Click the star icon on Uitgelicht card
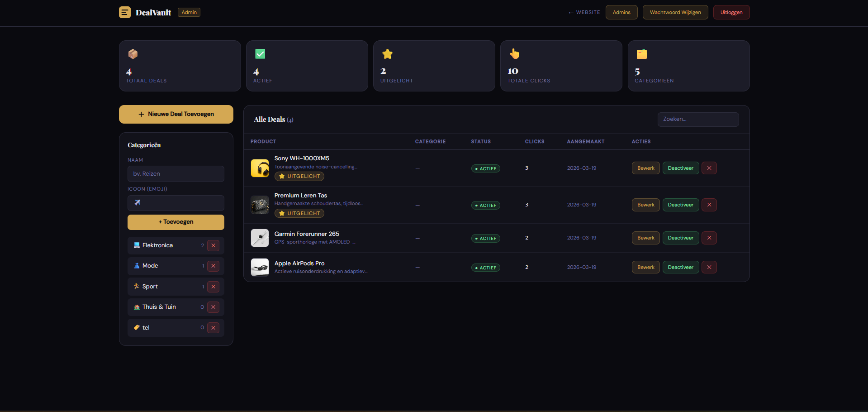Image resolution: width=868 pixels, height=412 pixels. 387,54
